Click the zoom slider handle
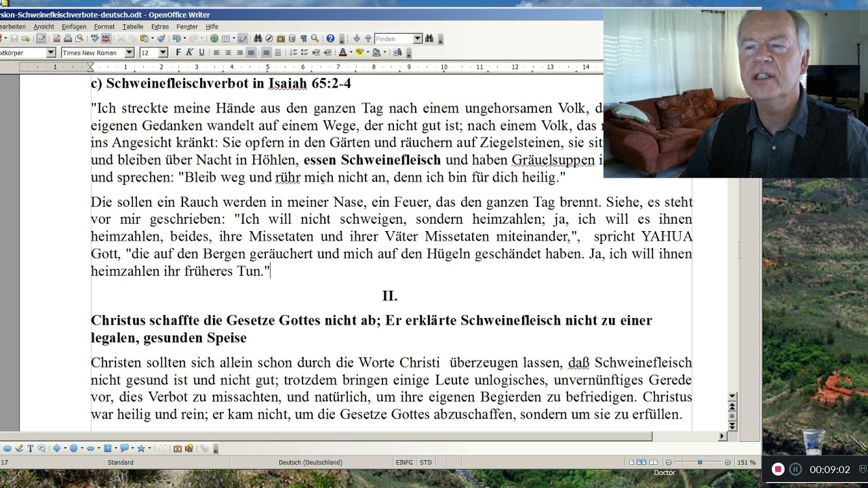Screen dimensions: 868x488 coord(699,462)
